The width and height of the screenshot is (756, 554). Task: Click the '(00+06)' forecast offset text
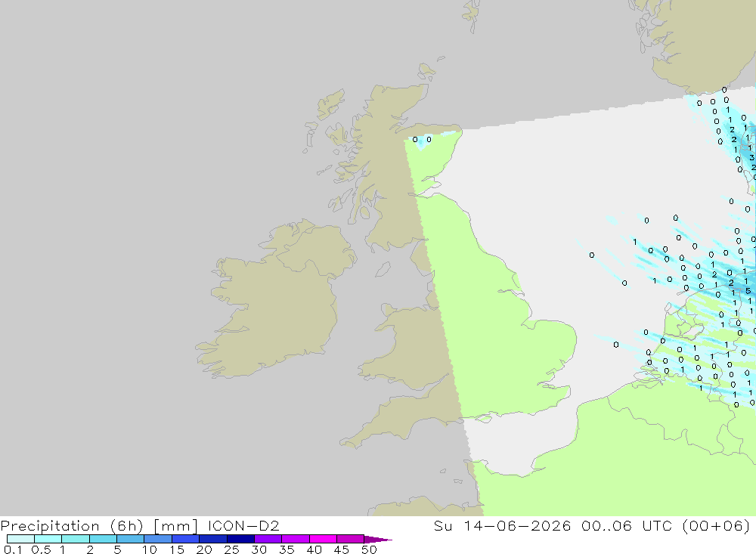pos(717,526)
